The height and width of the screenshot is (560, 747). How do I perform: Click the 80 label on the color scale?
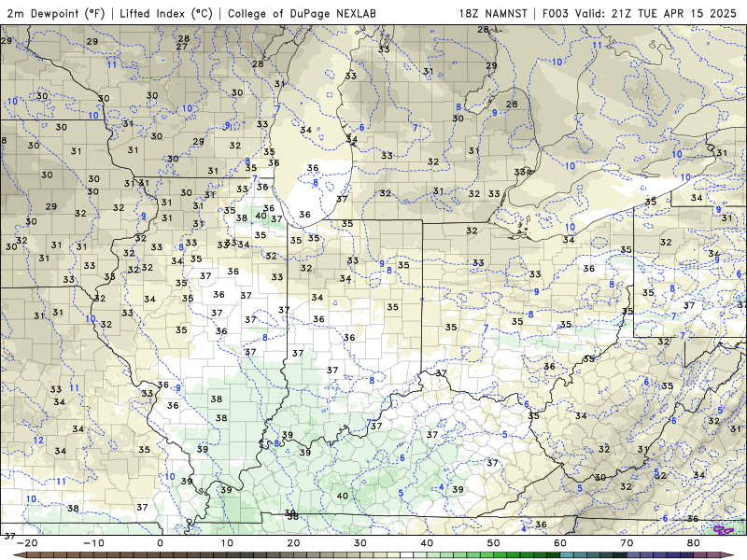pos(694,543)
